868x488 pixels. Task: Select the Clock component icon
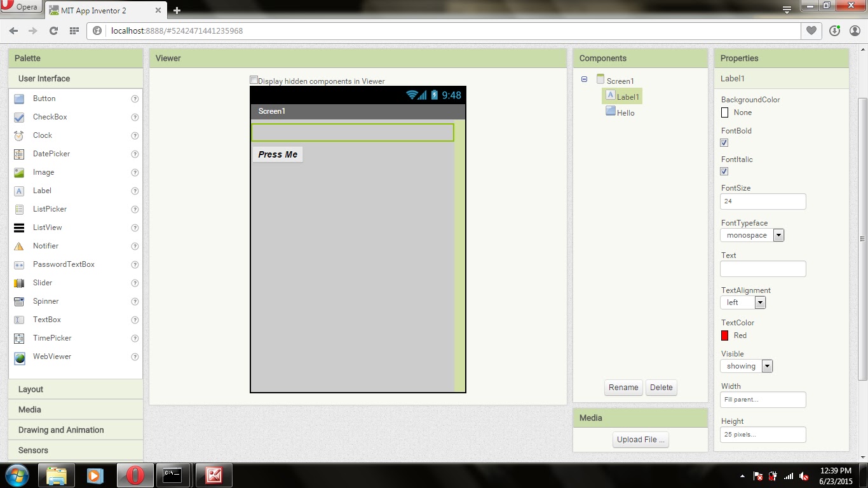tap(42, 135)
